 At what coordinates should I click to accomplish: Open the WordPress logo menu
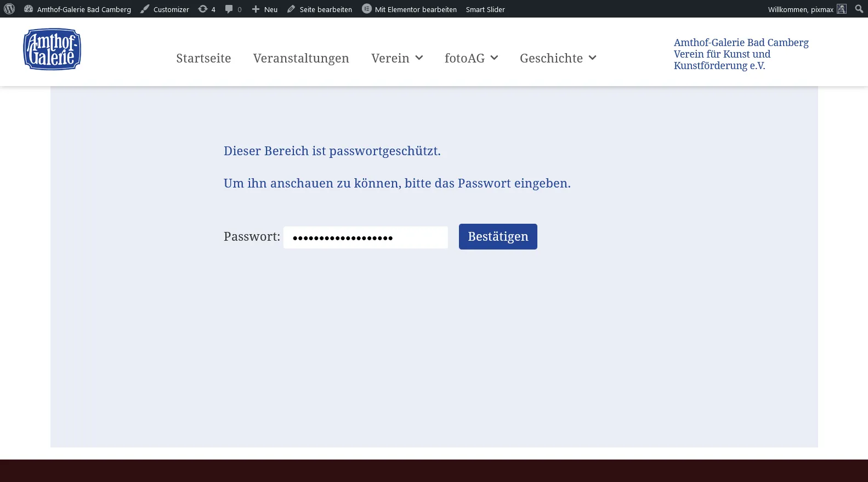(9, 9)
